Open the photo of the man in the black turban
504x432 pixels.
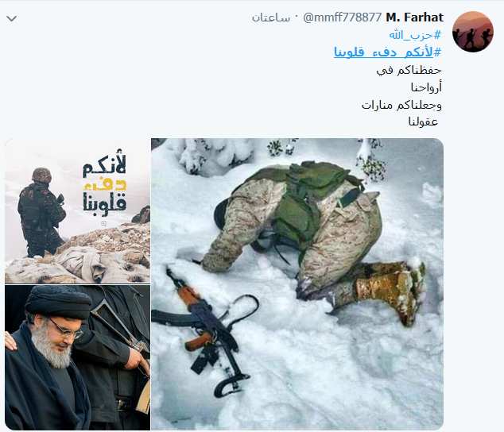tap(77, 357)
